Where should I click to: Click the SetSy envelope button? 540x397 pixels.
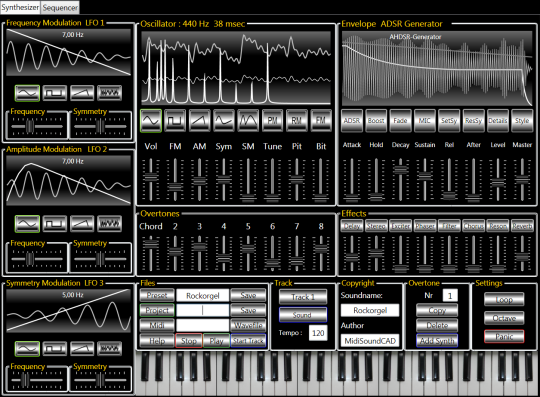click(x=449, y=121)
